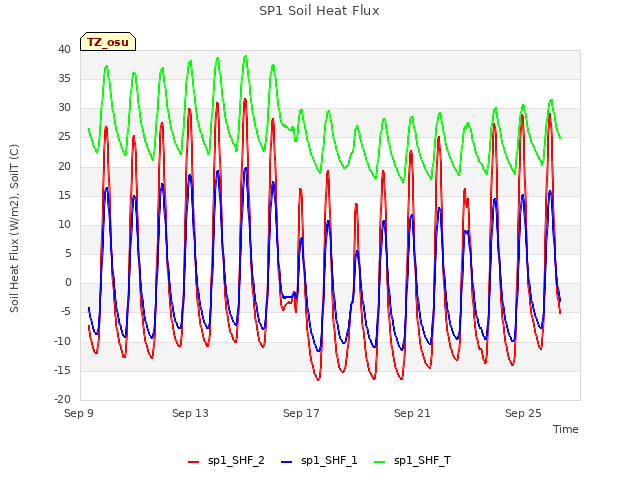Image resolution: width=640 pixels, height=480 pixels.
Task: Toggle the sp1_SHF_T legend entry
Action: point(412,461)
